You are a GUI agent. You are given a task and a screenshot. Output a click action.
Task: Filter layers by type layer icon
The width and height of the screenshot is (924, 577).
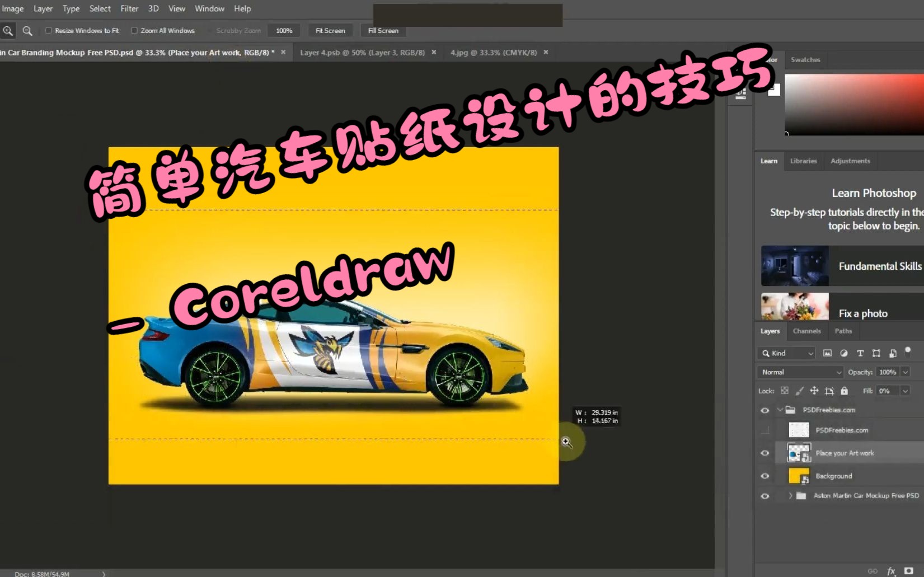point(860,353)
